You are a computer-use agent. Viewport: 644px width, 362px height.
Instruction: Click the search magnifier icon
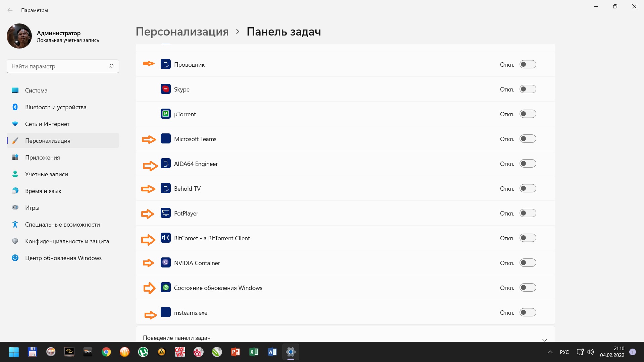(x=111, y=66)
